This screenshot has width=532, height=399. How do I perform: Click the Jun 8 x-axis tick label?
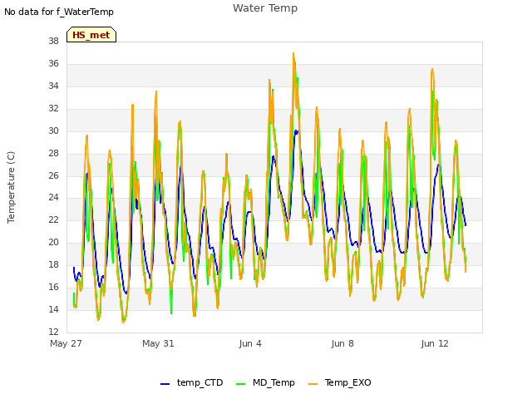[342, 343]
